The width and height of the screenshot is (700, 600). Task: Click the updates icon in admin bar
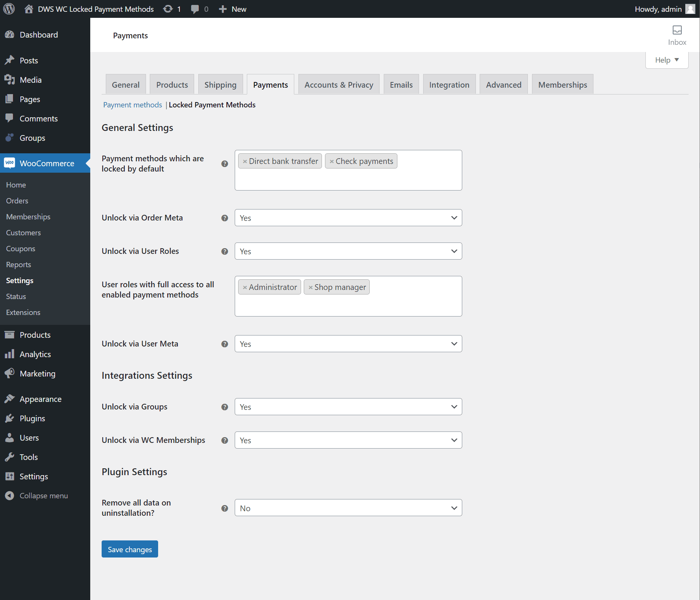click(x=168, y=9)
